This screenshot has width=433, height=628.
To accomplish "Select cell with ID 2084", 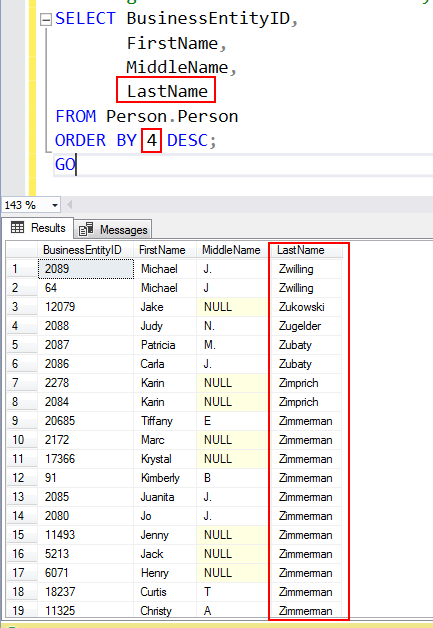I will pos(86,402).
